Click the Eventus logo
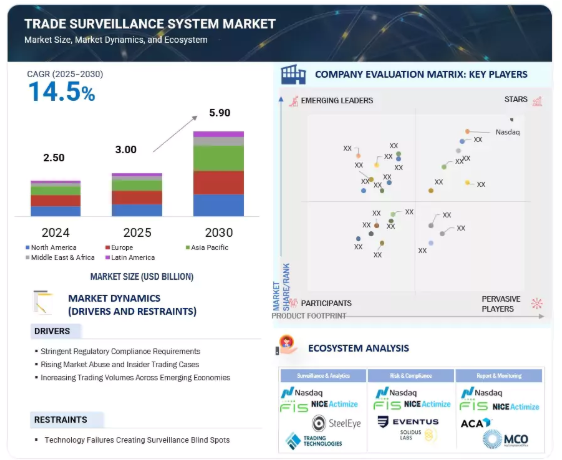 (x=408, y=422)
